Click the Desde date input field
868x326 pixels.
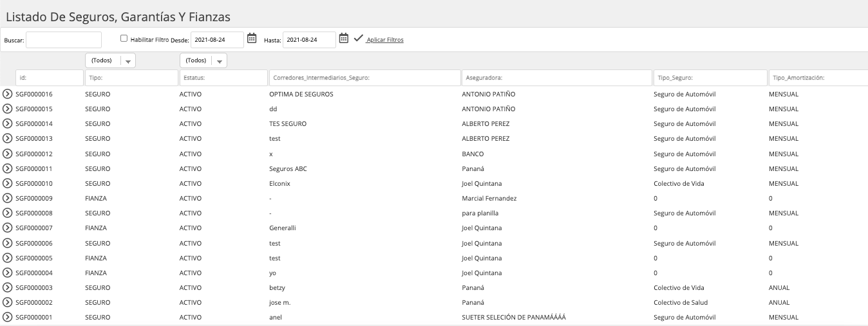click(x=218, y=40)
